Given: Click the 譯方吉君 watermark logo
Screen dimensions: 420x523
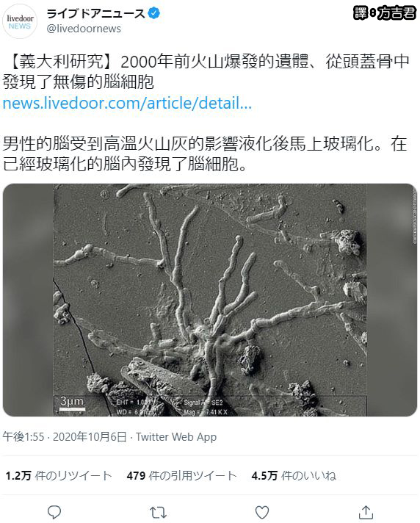Looking at the screenshot, I should tap(384, 13).
